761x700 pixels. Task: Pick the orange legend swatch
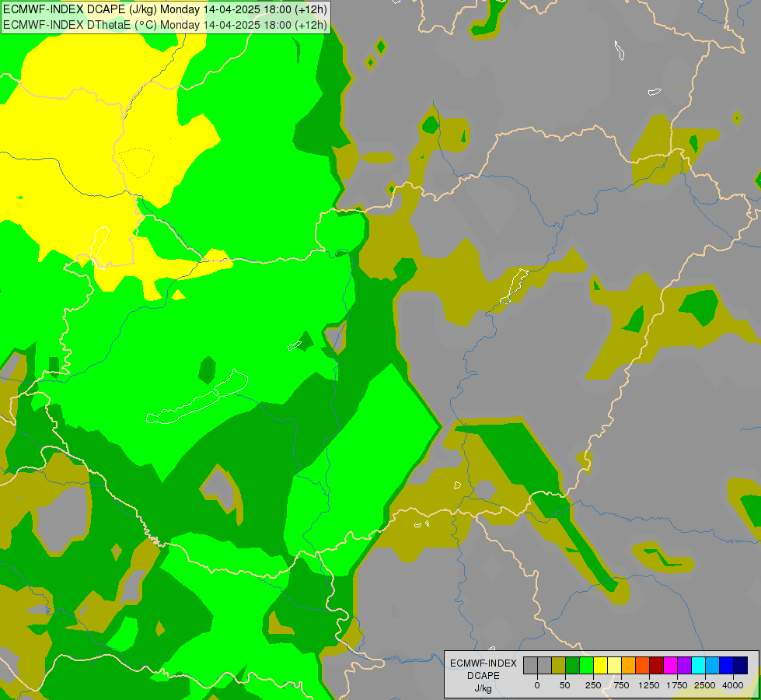pyautogui.click(x=629, y=665)
